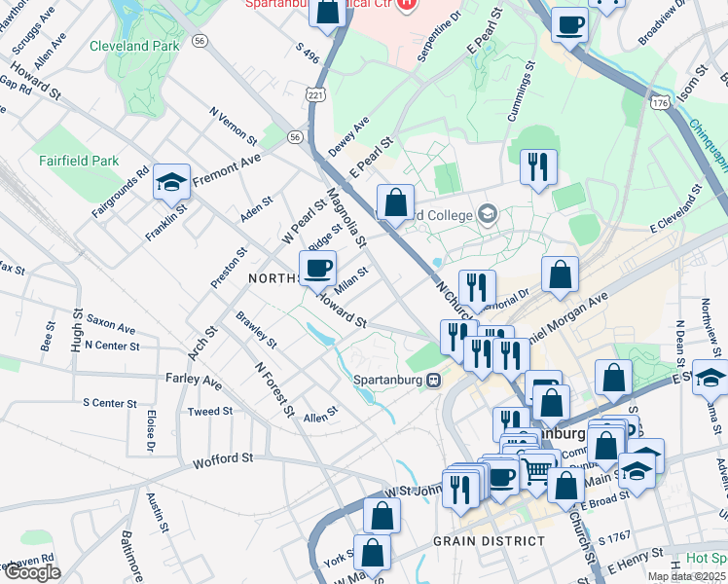Screen dimensions: 728x584
Task: Select the shopping cart grocery marker
Action: (536, 471)
